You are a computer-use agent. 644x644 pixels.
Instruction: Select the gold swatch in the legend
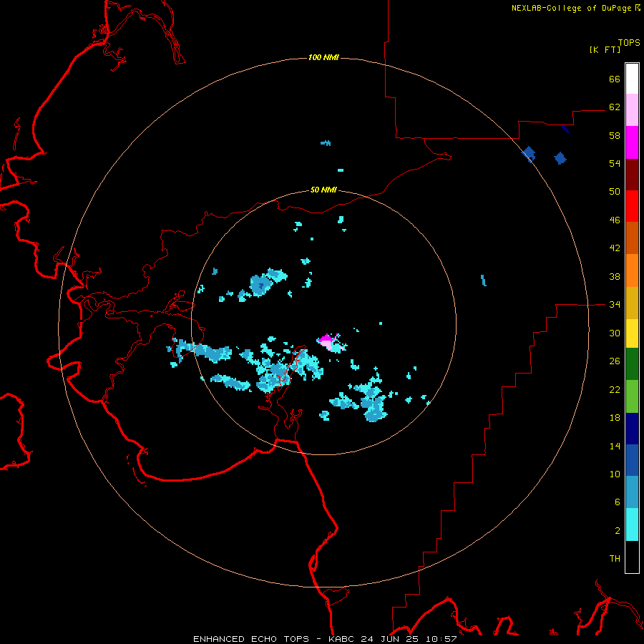tap(632, 303)
